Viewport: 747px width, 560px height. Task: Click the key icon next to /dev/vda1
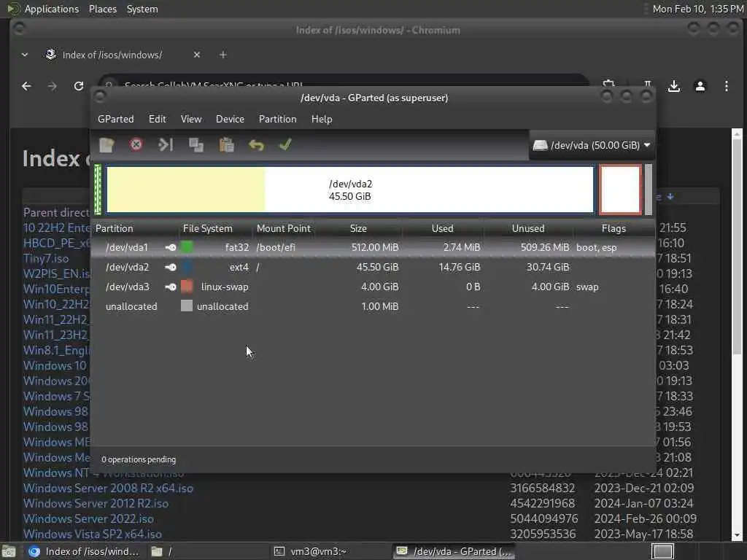click(x=171, y=247)
